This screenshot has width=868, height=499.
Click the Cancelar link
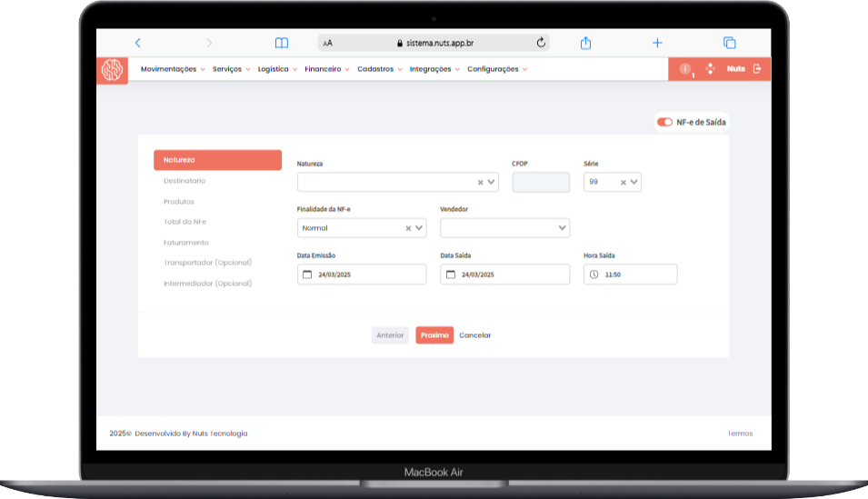pos(474,335)
